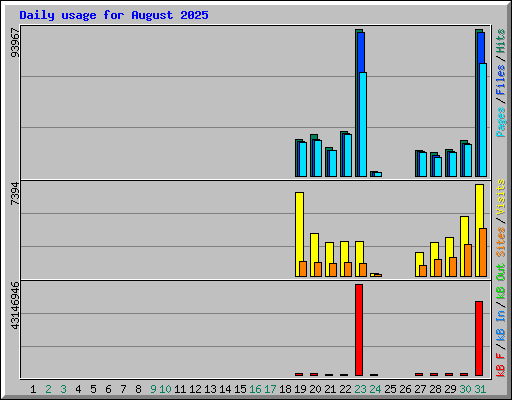Click the tall red KB bar for day 23
This screenshot has width=512, height=400.
pyautogui.click(x=359, y=330)
